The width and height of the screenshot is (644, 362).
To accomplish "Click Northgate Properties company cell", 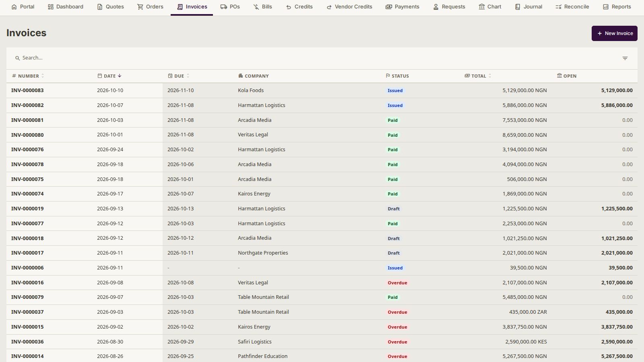I will (x=263, y=253).
